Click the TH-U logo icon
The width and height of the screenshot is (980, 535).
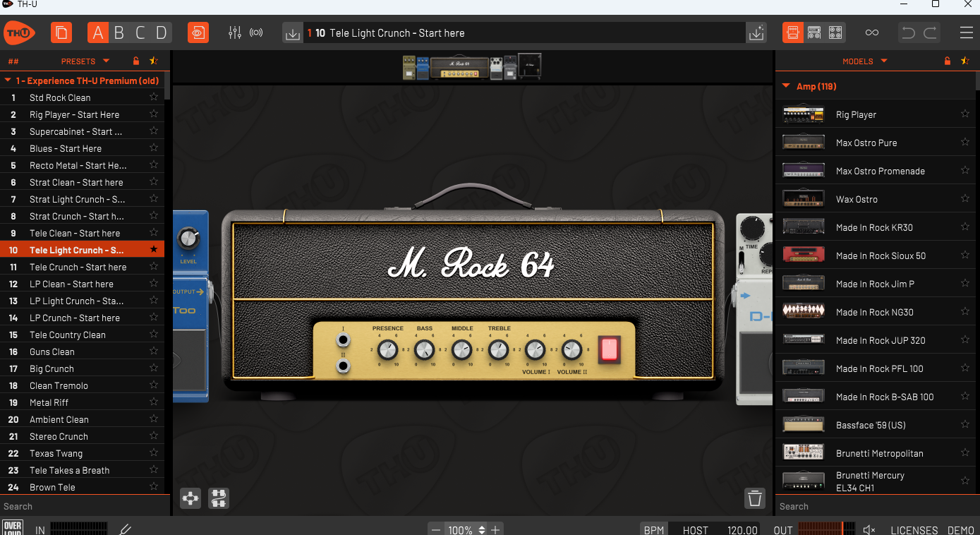coord(18,32)
